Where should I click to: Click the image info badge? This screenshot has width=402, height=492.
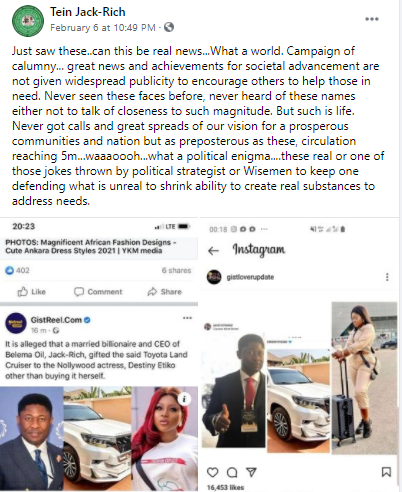coord(184,399)
